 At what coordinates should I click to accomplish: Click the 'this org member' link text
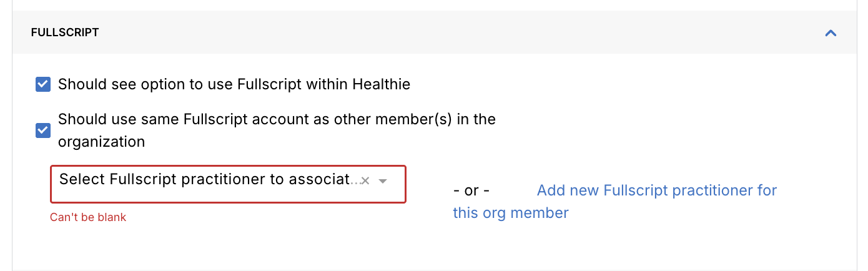[x=510, y=213]
